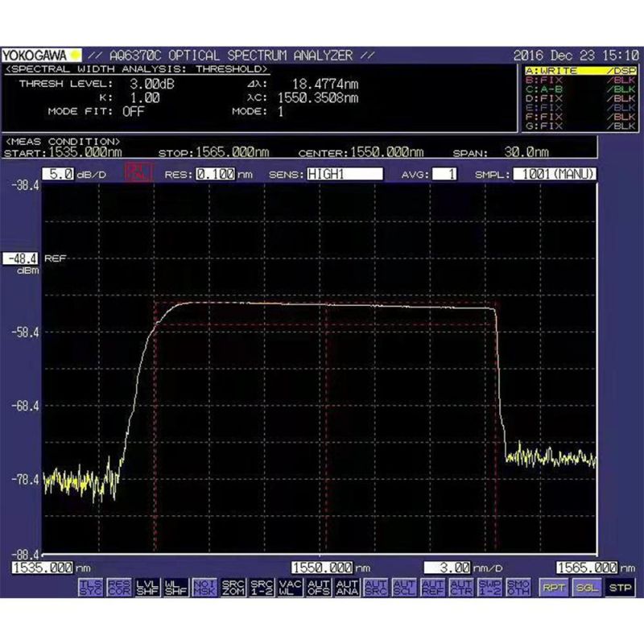Click the START: 1535.000nm condition text
This screenshot has width=644, height=644.
click(63, 152)
